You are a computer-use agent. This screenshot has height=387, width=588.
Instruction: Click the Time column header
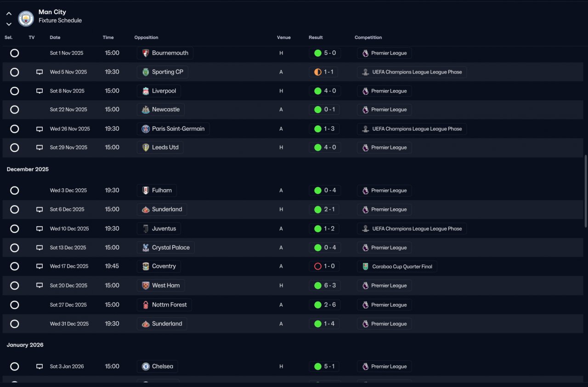point(108,38)
